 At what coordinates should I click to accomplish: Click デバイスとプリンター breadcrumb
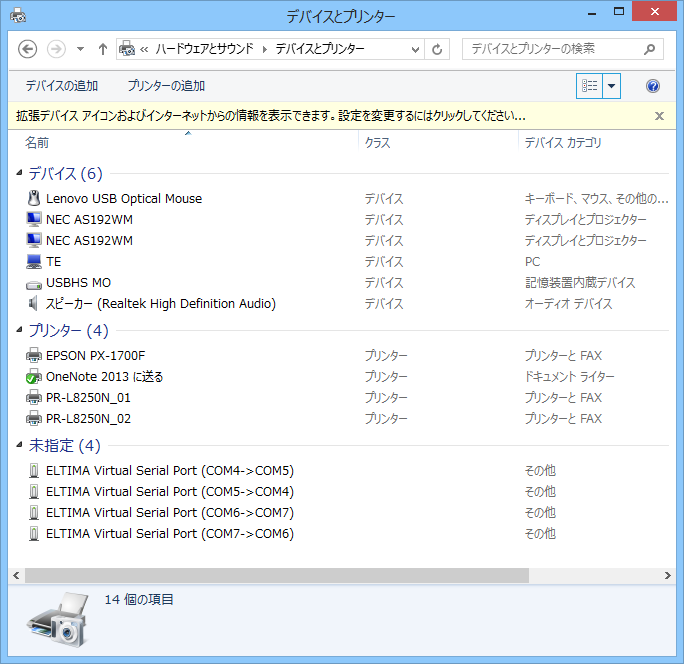tap(320, 49)
